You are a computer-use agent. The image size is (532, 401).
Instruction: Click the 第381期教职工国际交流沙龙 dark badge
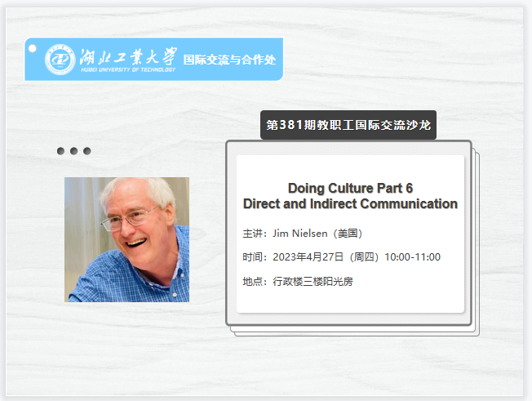pos(348,126)
